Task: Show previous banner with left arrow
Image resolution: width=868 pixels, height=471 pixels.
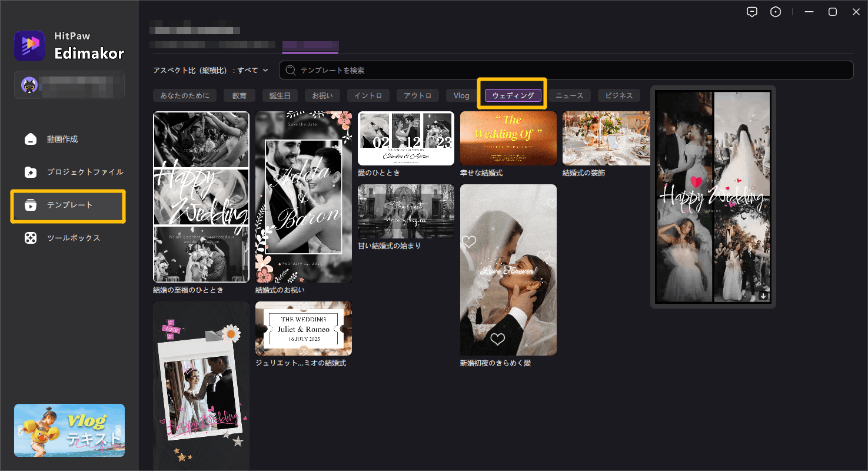Action: 20,430
